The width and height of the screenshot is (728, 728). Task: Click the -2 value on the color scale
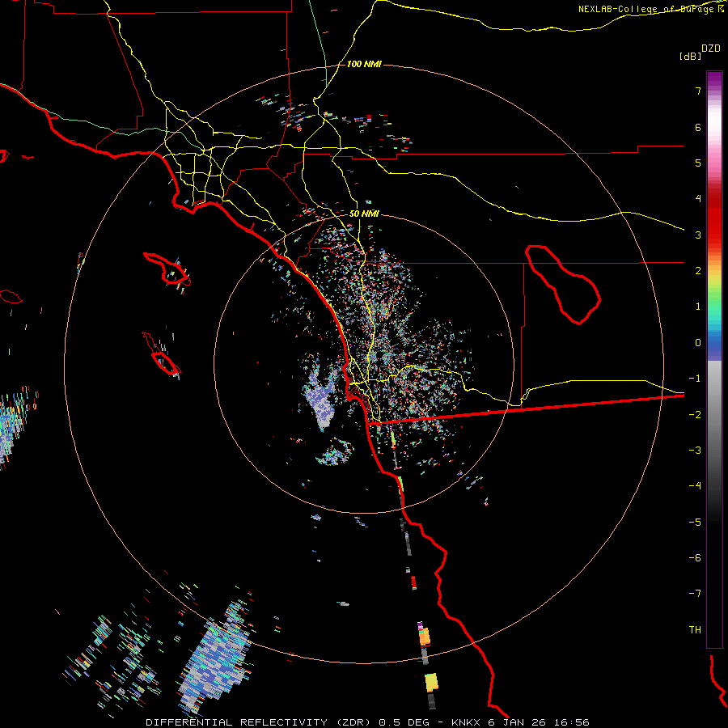(695, 415)
